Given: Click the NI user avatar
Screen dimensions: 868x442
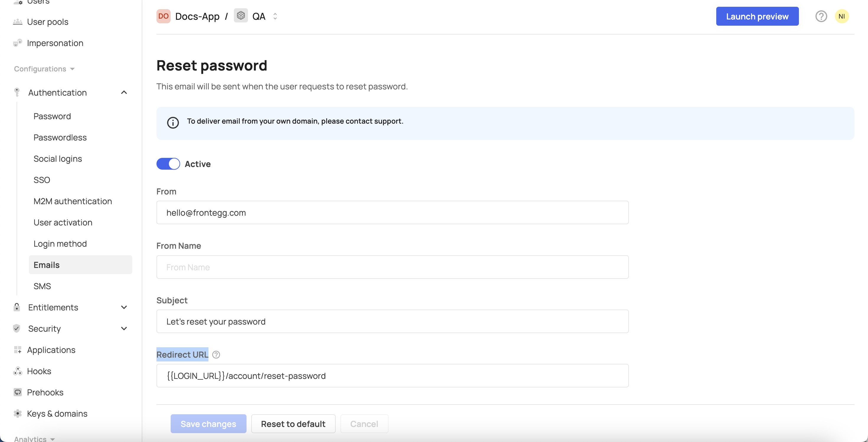Looking at the screenshot, I should tap(842, 16).
